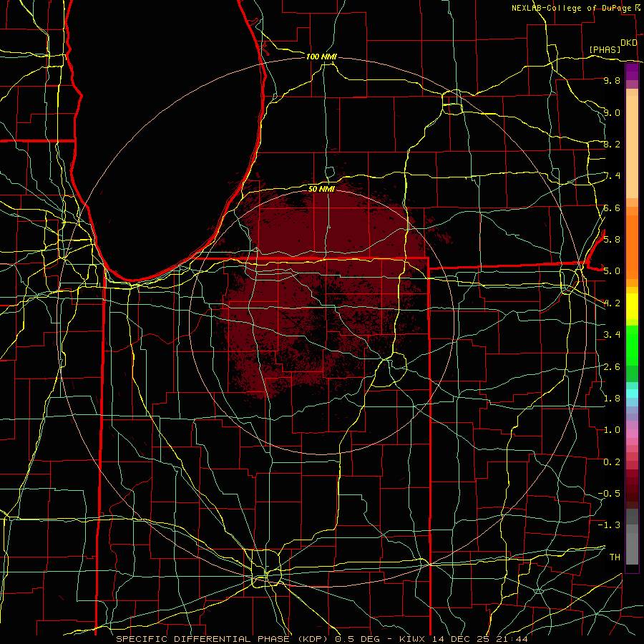Select the 6.6 value on the scale

[612, 208]
